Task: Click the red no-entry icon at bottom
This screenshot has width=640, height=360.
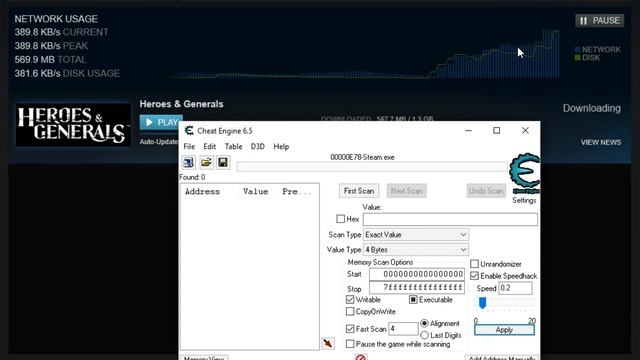Action: click(x=360, y=357)
